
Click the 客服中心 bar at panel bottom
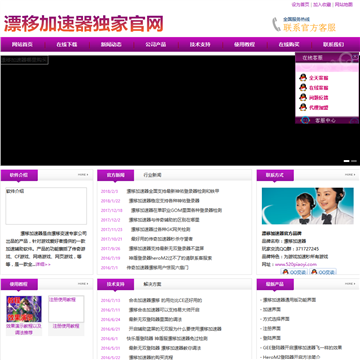(x=327, y=120)
